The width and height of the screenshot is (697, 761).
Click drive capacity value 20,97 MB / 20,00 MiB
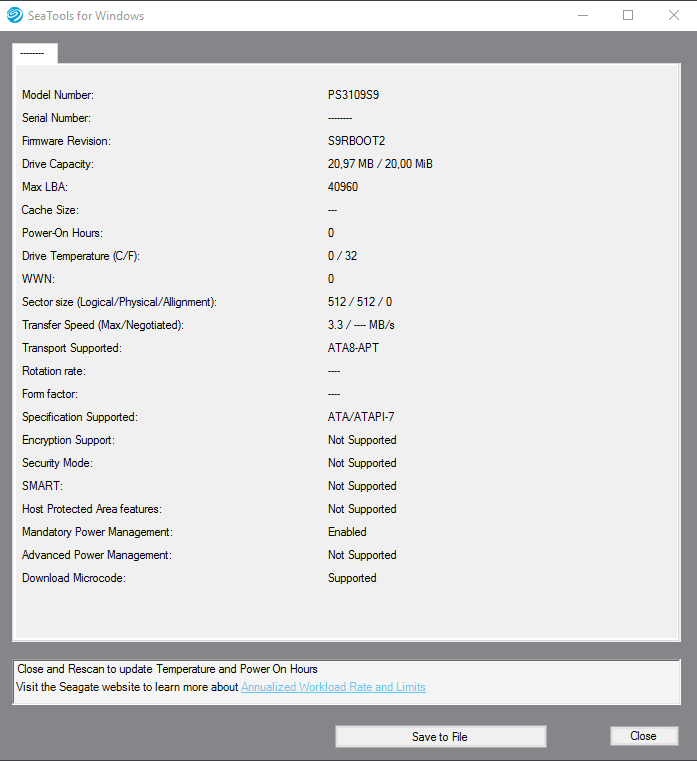click(x=380, y=164)
